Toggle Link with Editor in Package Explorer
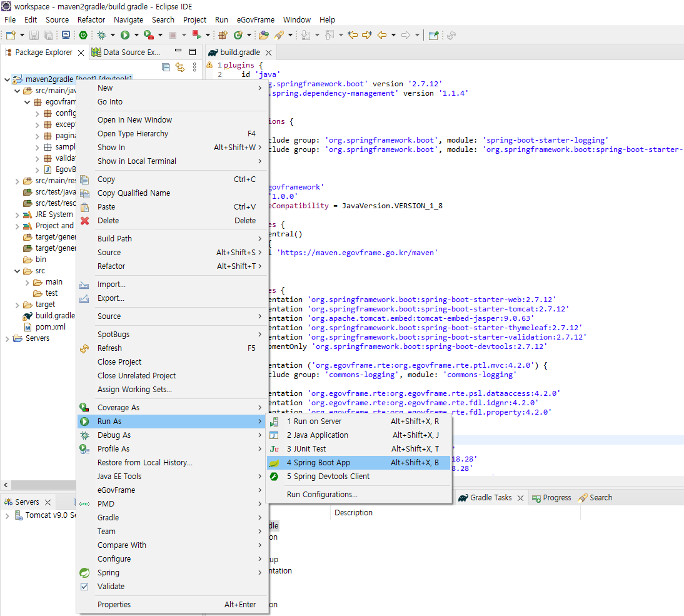Image resolution: width=684 pixels, height=616 pixels. click(x=180, y=67)
